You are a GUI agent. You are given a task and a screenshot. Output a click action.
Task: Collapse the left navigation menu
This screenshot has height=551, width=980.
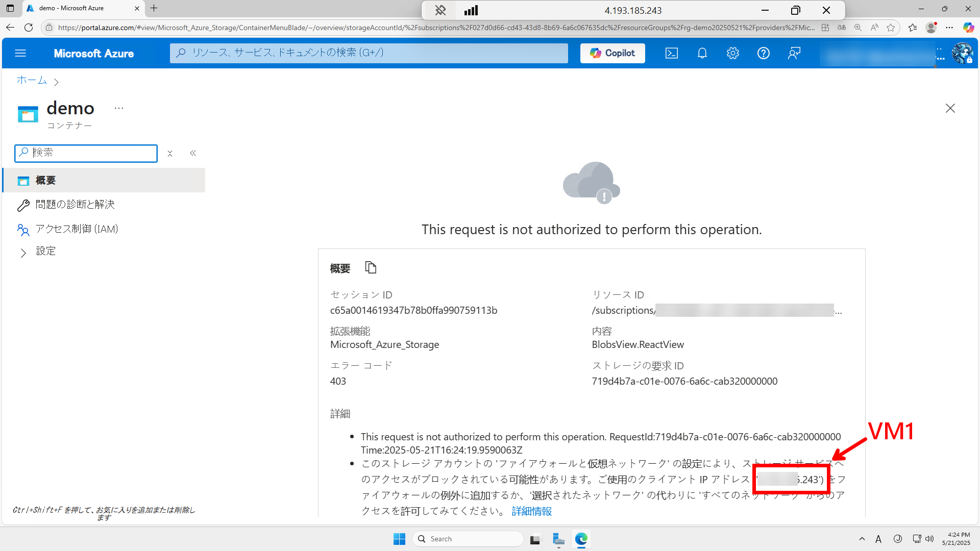click(193, 153)
